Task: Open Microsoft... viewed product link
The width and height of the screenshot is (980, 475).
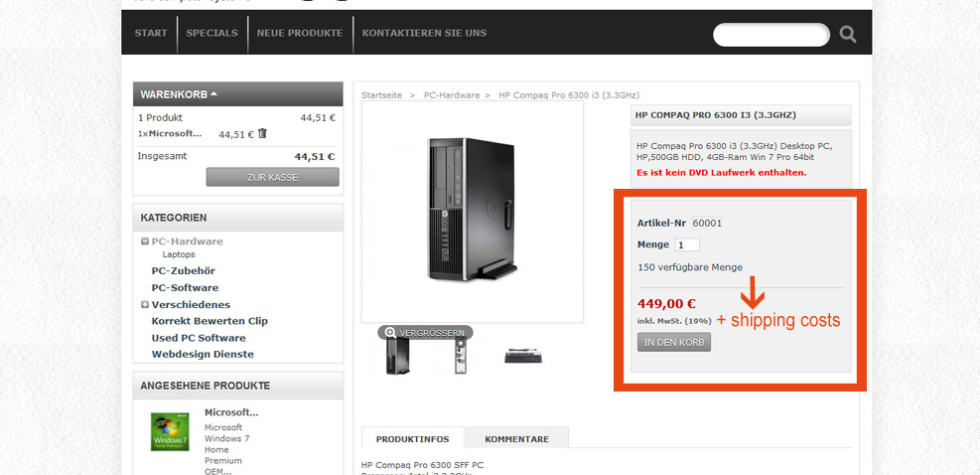Action: pos(231,412)
